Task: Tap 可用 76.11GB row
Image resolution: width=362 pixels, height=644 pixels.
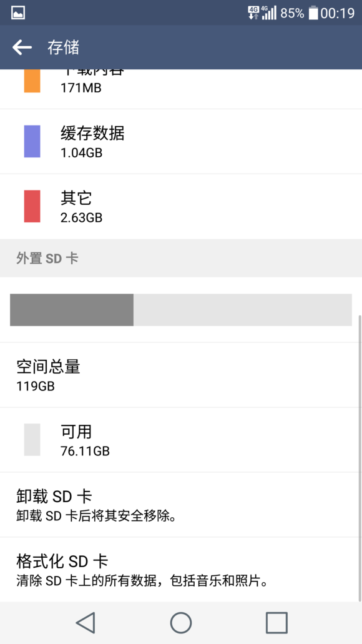Action: point(181,440)
